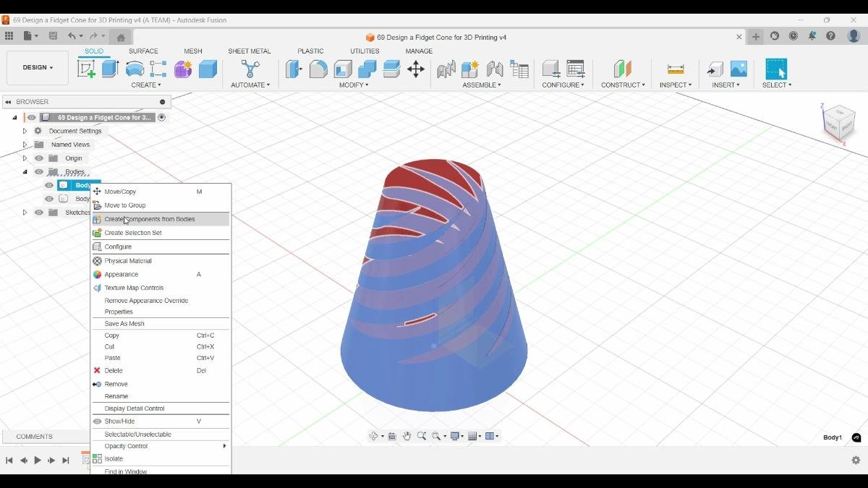Select the Box primitive icon
This screenshot has width=868, height=488.
[x=208, y=69]
